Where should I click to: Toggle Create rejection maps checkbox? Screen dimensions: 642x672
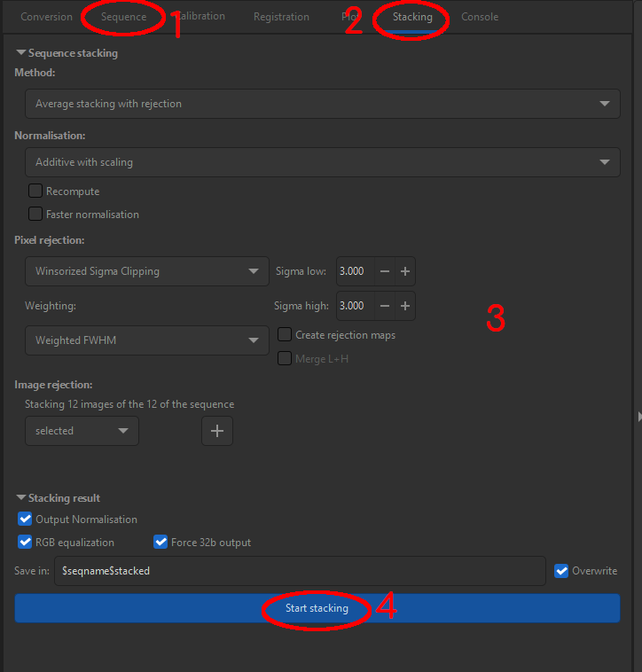click(x=285, y=335)
